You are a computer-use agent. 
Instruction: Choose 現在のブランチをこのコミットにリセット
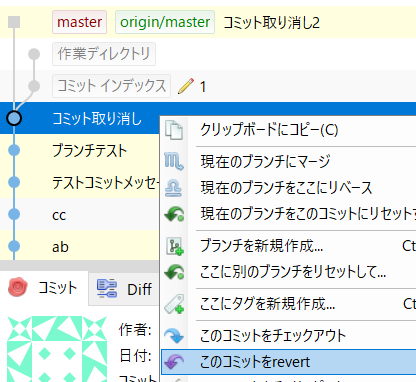click(289, 214)
